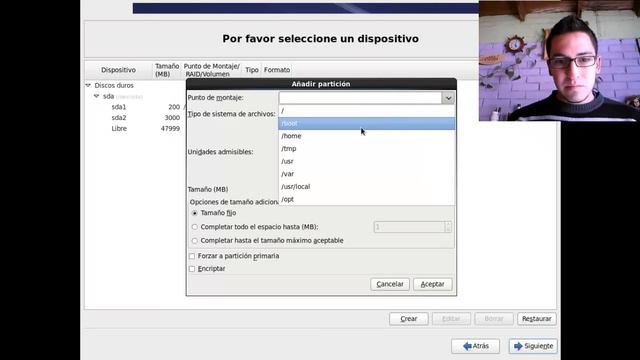Click the Crear button
640x360 pixels.
coord(409,319)
